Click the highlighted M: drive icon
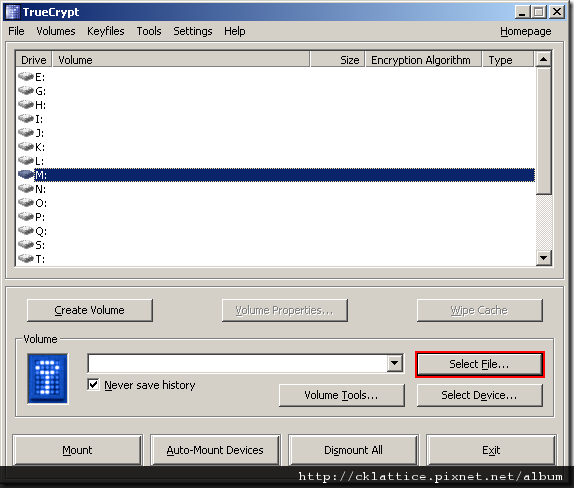 [26, 175]
